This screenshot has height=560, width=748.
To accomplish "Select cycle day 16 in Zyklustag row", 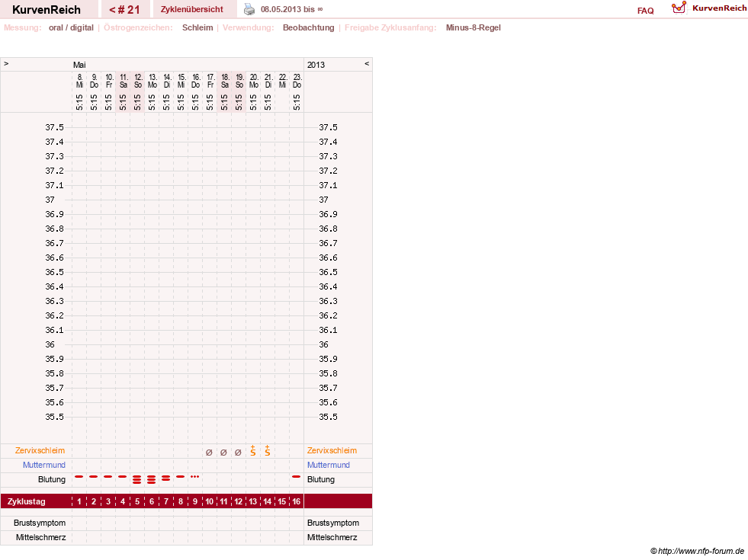I will point(297,501).
